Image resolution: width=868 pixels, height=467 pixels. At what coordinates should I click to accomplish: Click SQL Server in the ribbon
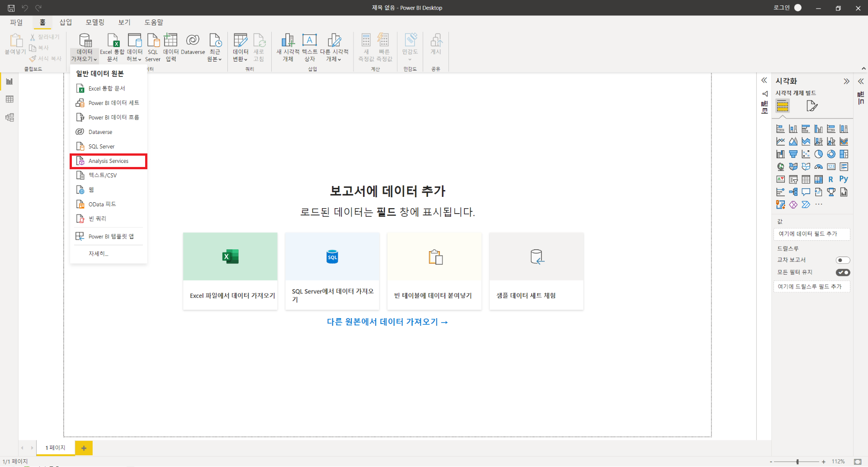(153, 47)
